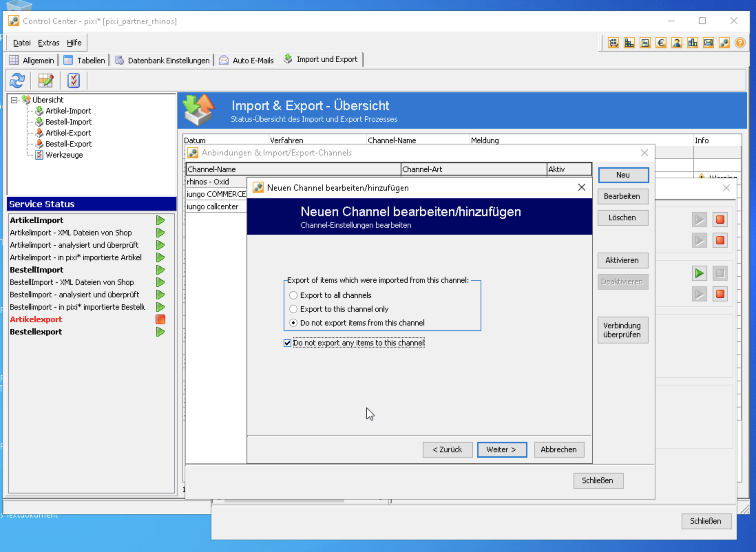Open the Hilfe menu
This screenshot has height=552, width=756.
tap(74, 43)
